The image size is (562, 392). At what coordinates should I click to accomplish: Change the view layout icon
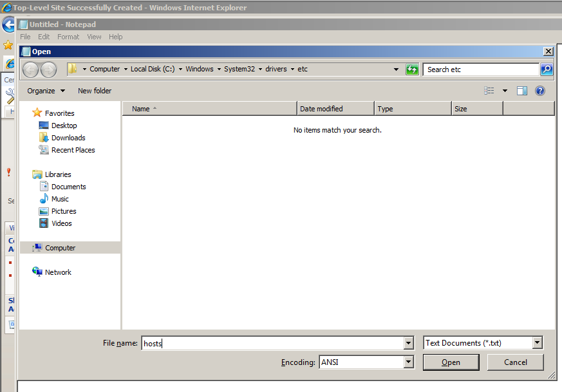489,91
